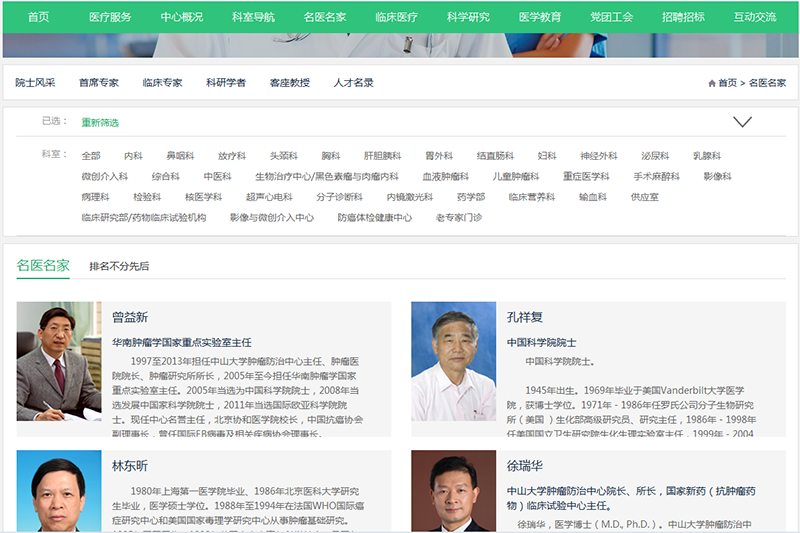Open 首页 in the green navigation bar
The height and width of the screenshot is (533, 800).
click(38, 17)
